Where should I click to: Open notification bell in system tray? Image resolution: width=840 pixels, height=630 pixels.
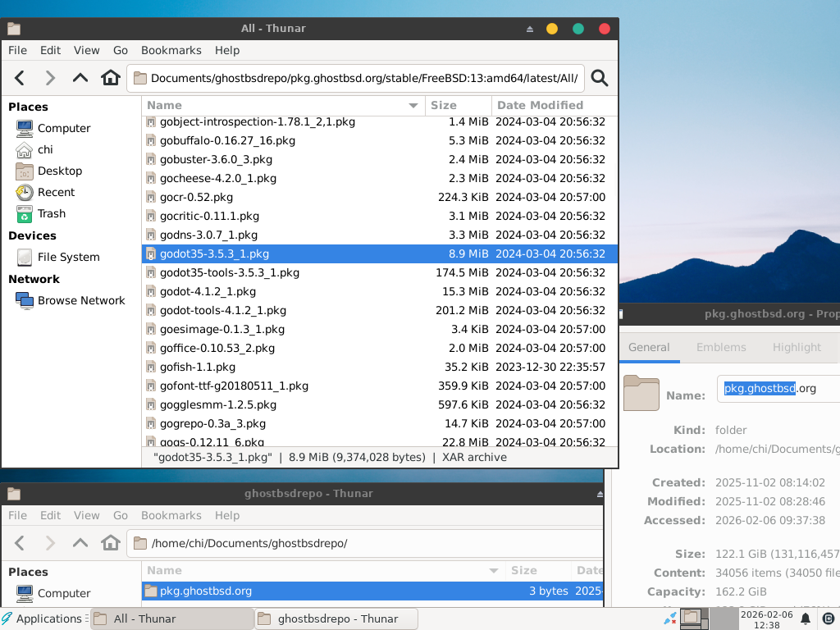tap(806, 619)
